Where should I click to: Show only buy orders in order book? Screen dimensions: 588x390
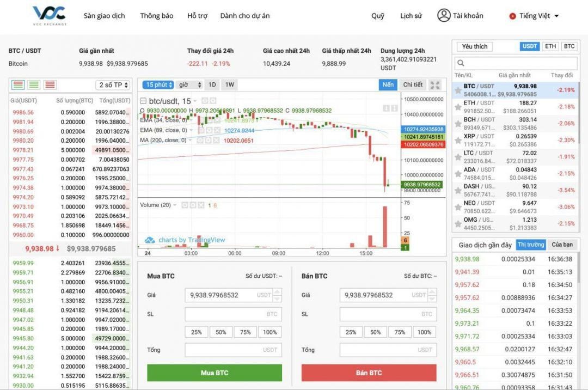pyautogui.click(x=34, y=85)
